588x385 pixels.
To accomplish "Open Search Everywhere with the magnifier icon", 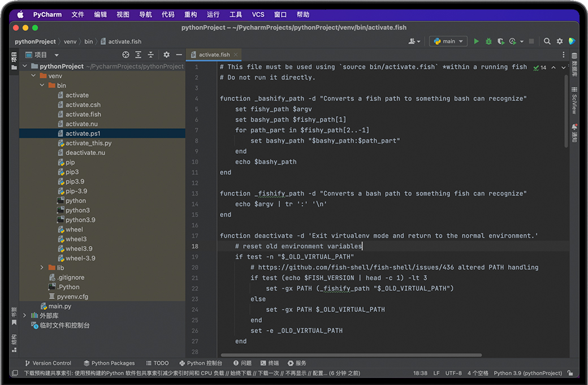I will point(546,41).
